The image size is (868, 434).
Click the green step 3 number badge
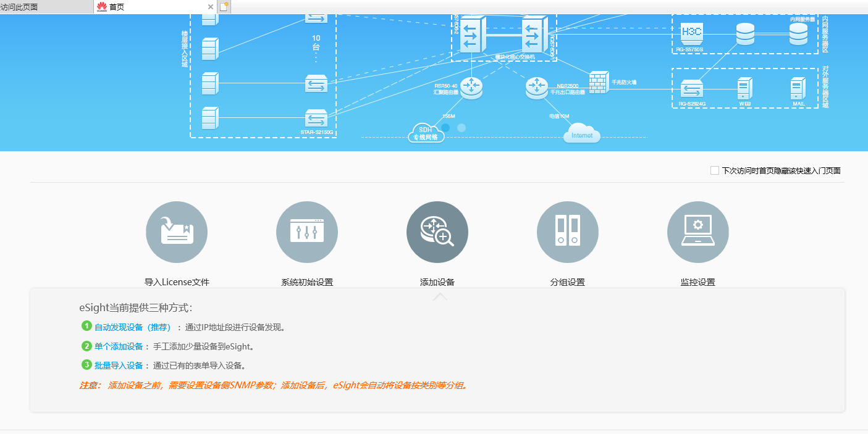coord(86,365)
